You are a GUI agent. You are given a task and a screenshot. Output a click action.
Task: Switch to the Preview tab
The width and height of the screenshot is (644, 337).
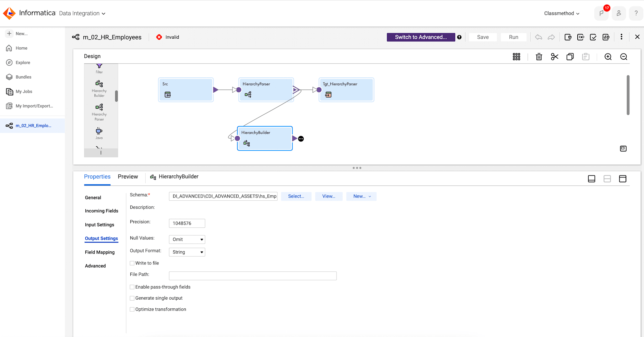[128, 177]
